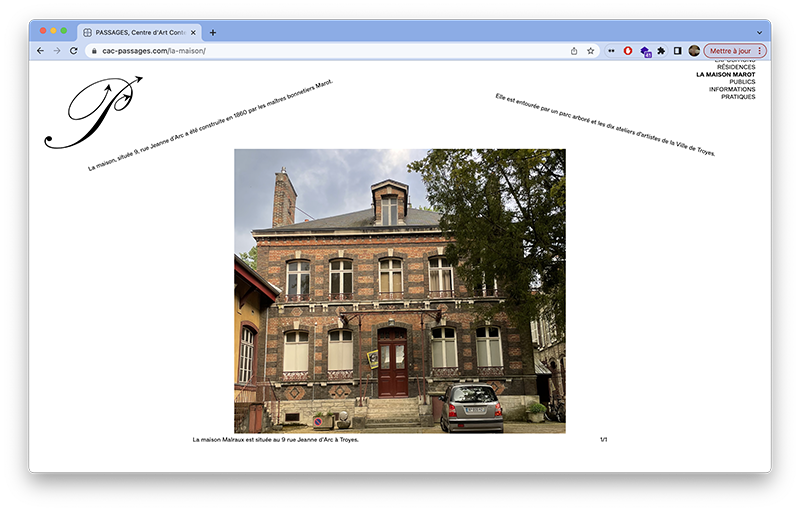800x511 pixels.
Task: Open the Chrome three-dot menu
Action: 759,50
